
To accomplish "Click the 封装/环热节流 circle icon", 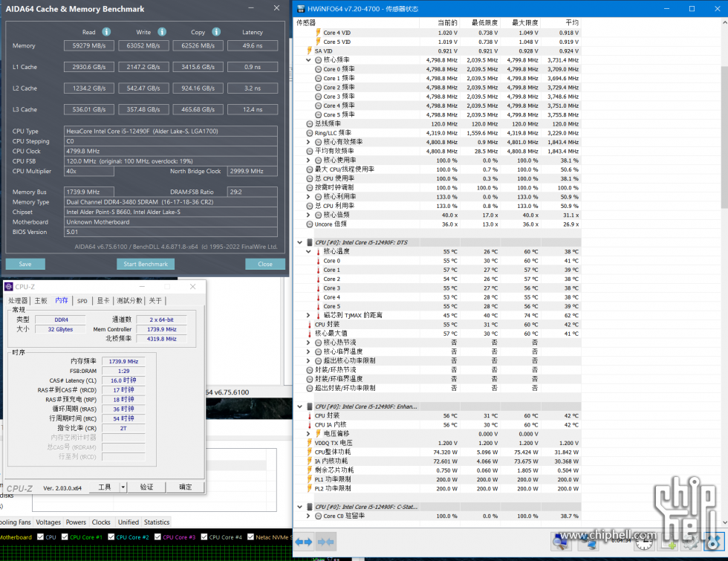I will pos(310,370).
